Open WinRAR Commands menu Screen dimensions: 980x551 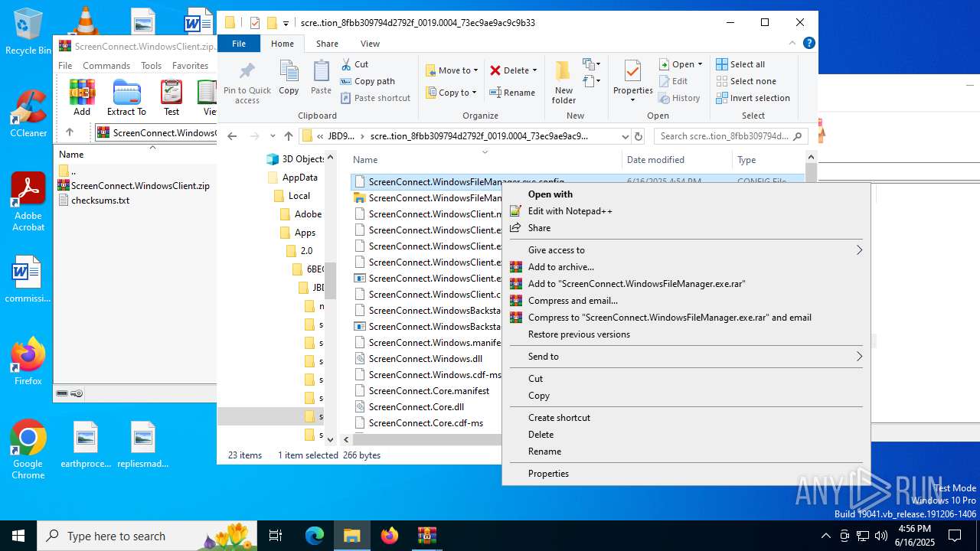click(106, 66)
